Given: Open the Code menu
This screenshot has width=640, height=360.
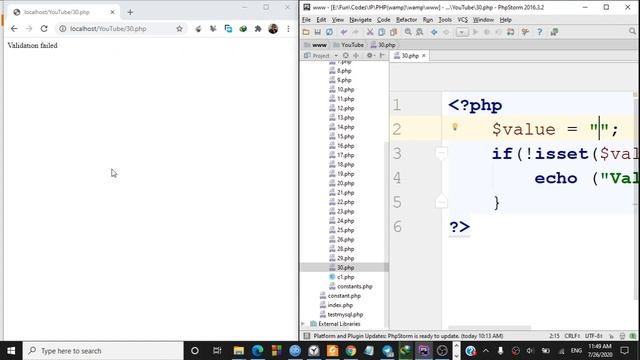Looking at the screenshot, I should pyautogui.click(x=383, y=20).
